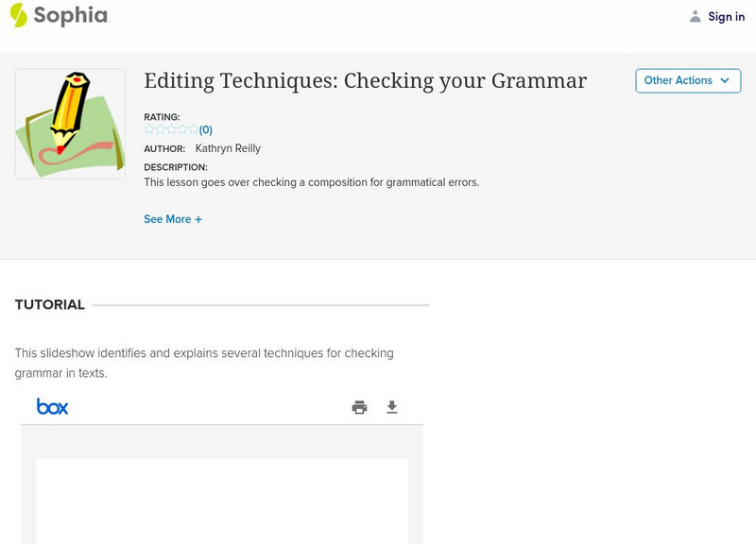This screenshot has width=756, height=544.
Task: Click the lesson title Editing Techniques heading
Action: click(365, 81)
